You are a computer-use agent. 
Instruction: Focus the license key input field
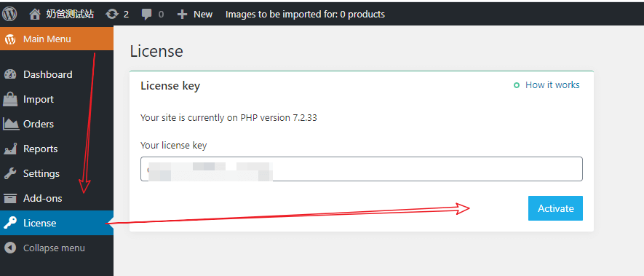[362, 169]
